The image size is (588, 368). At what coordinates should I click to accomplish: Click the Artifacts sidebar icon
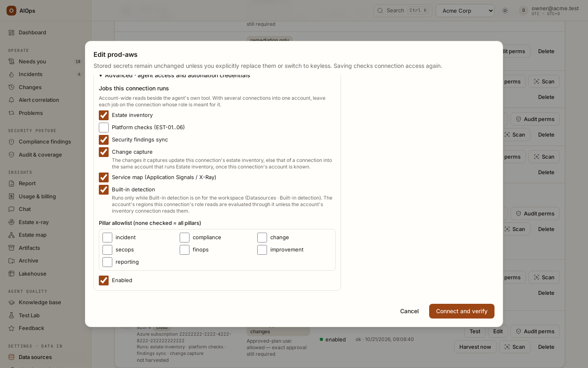(11, 248)
